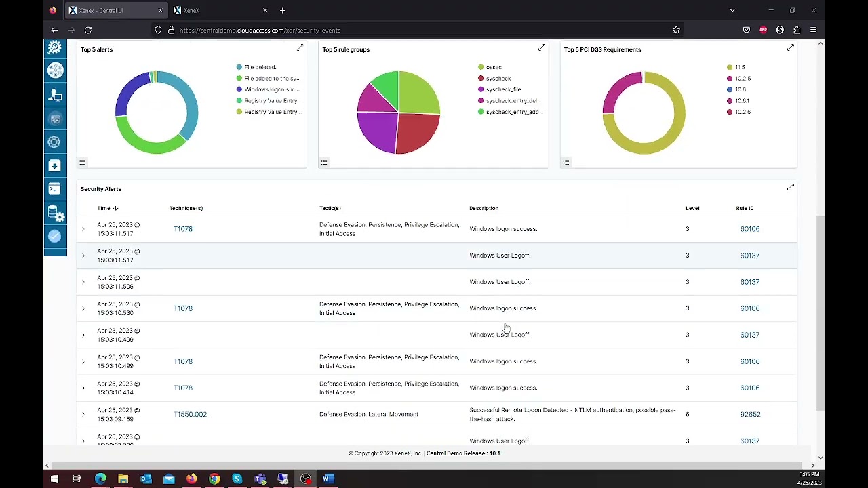Expand the Security Alerts table to fullscreen
The height and width of the screenshot is (488, 868).
[791, 187]
